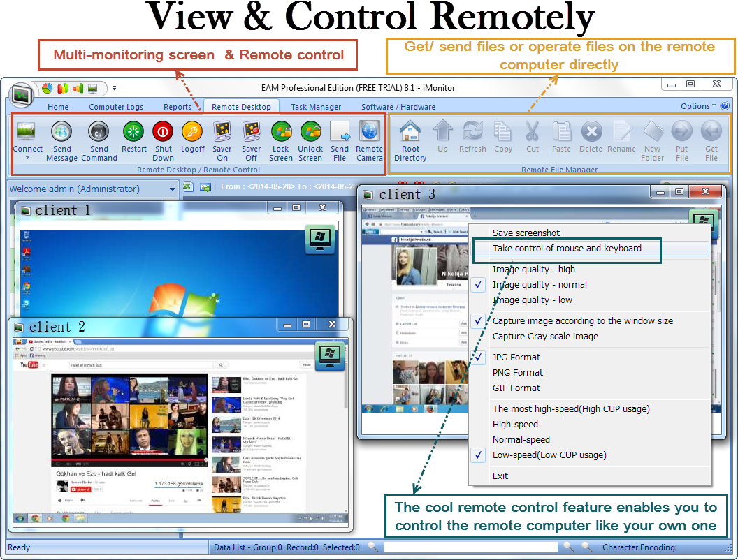The height and width of the screenshot is (560, 738).
Task: Toggle Capture Gray scale image
Action: 545,337
